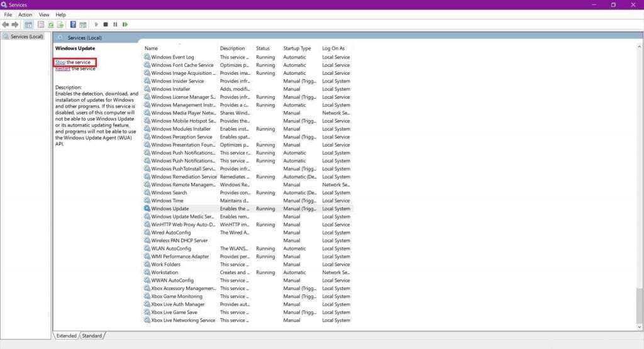Click the gear icon beside WWAN AutoConfig

point(147,280)
